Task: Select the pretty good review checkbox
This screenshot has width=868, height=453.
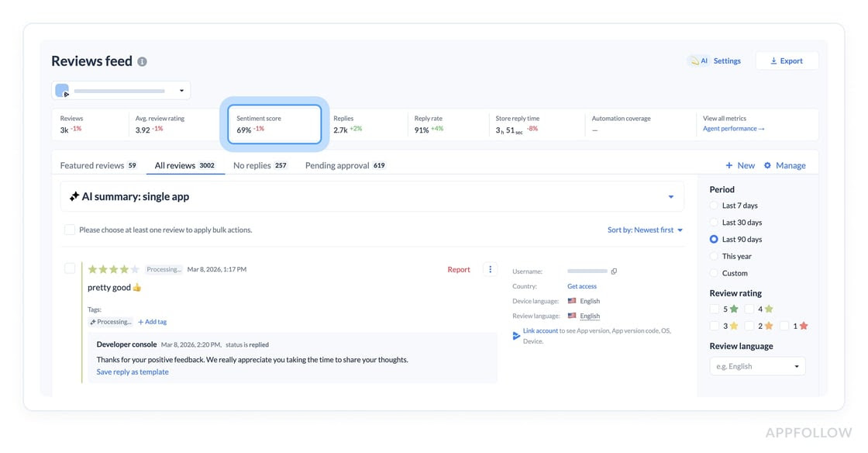Action: click(x=70, y=268)
